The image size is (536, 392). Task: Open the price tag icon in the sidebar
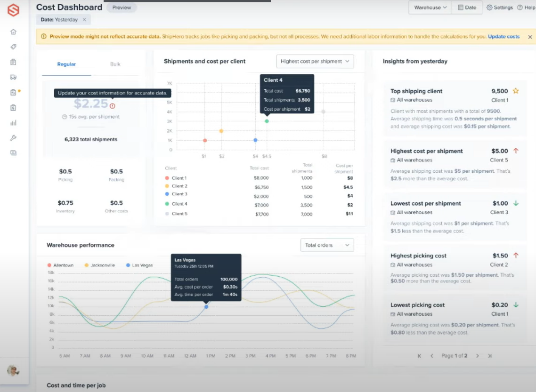pyautogui.click(x=13, y=47)
